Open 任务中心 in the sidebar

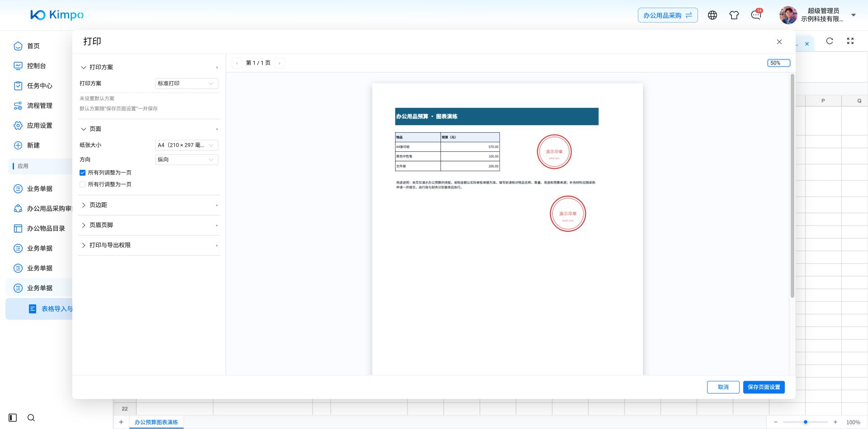[39, 86]
